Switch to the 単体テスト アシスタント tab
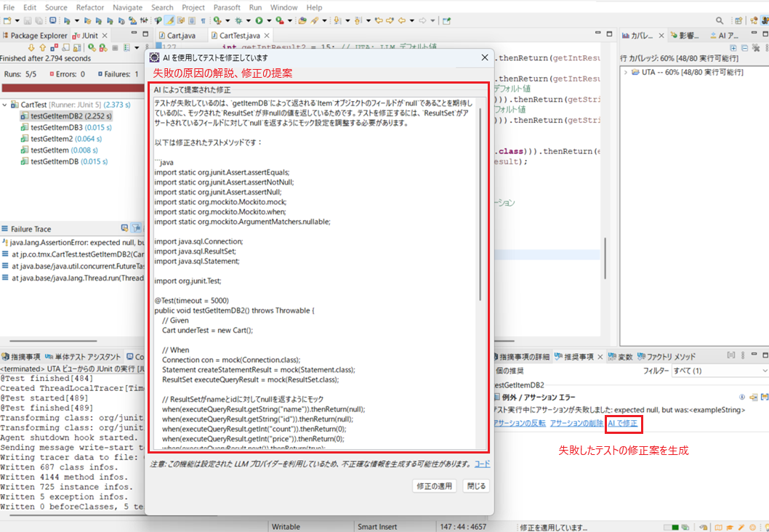This screenshot has height=532, width=769. coord(82,356)
